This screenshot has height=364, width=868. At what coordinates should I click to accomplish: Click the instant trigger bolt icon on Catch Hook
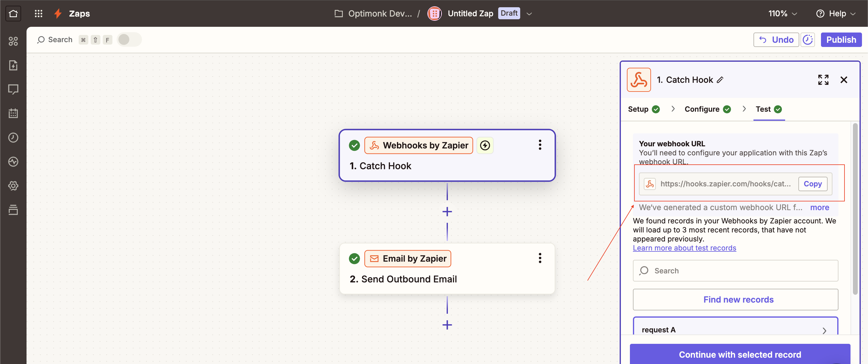(485, 145)
